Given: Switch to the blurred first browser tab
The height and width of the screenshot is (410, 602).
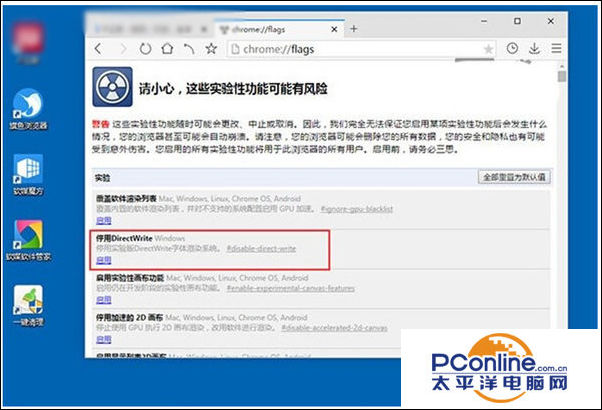Looking at the screenshot, I should (150, 29).
